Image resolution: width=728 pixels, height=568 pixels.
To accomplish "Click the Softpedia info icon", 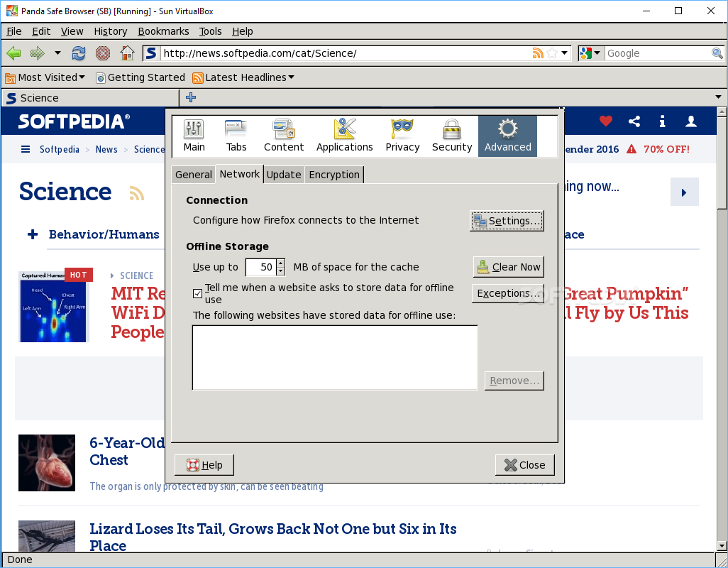I will (662, 121).
